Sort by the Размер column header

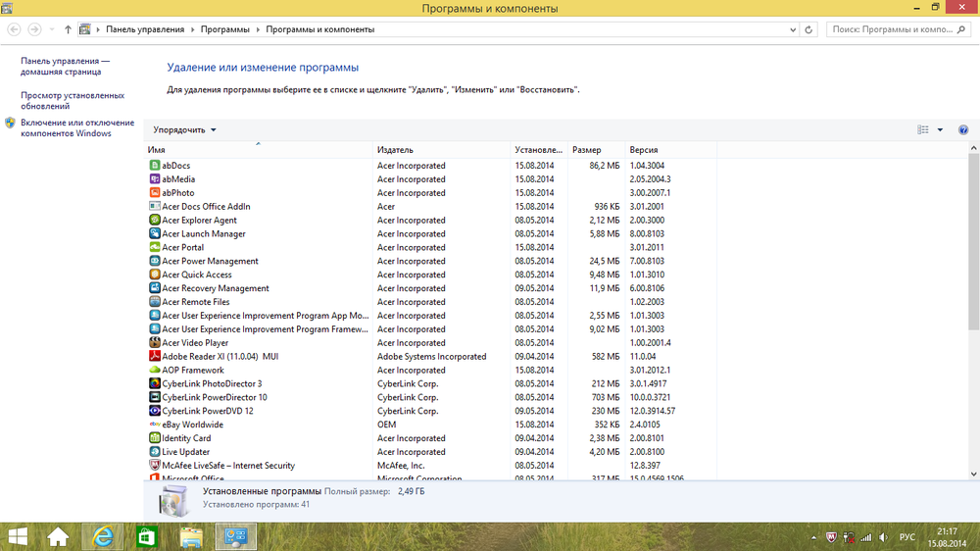[x=596, y=150]
